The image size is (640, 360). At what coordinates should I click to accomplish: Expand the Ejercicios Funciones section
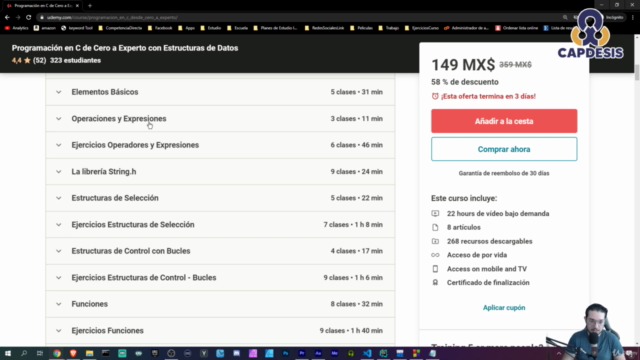[x=220, y=331]
